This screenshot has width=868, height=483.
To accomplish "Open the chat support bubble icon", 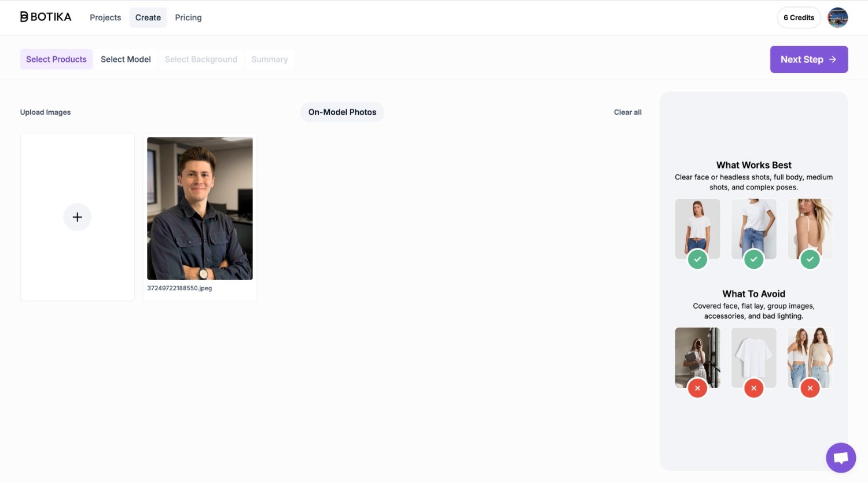I will [x=841, y=458].
